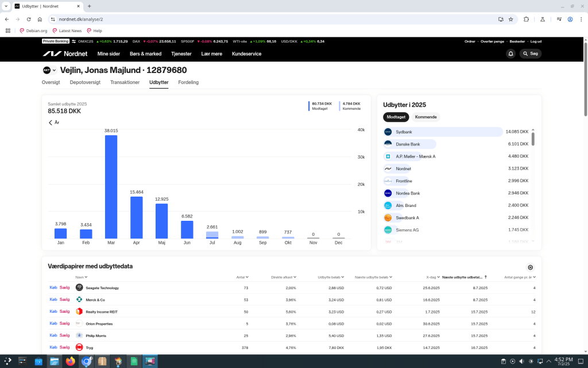
Task: Open table settings gear icon
Action: (x=530, y=267)
